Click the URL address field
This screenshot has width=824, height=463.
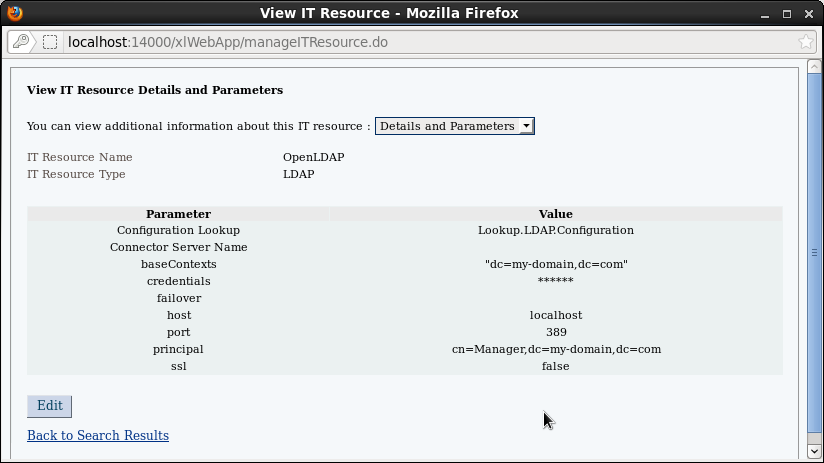coord(420,42)
